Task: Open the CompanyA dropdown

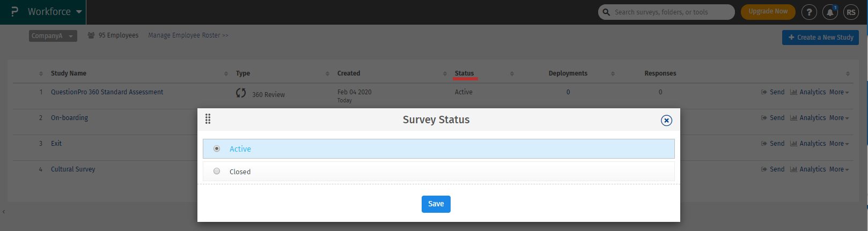Action: click(x=53, y=36)
